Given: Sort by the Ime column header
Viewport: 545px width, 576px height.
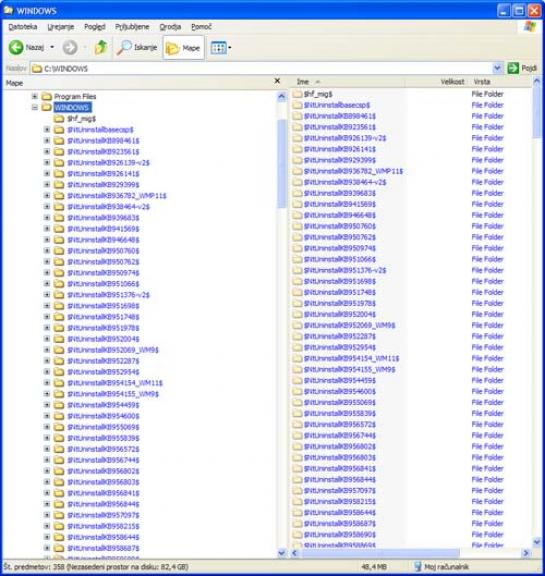Looking at the screenshot, I should 348,82.
